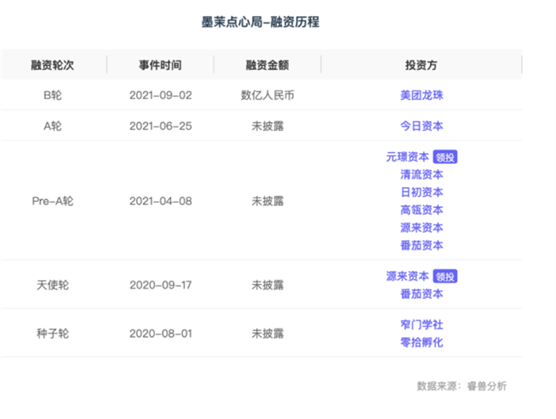Viewport: 556px width, 419px height.
Task: Click the amount 数亿人民币
Action: [x=267, y=95]
